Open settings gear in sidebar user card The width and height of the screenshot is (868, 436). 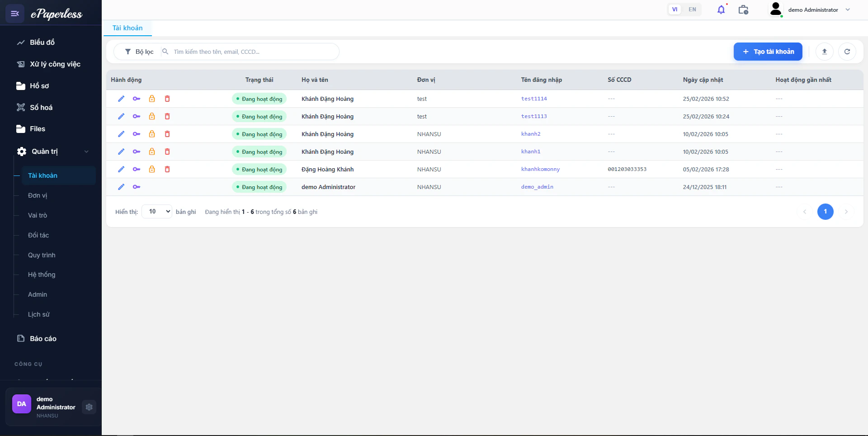[89, 407]
